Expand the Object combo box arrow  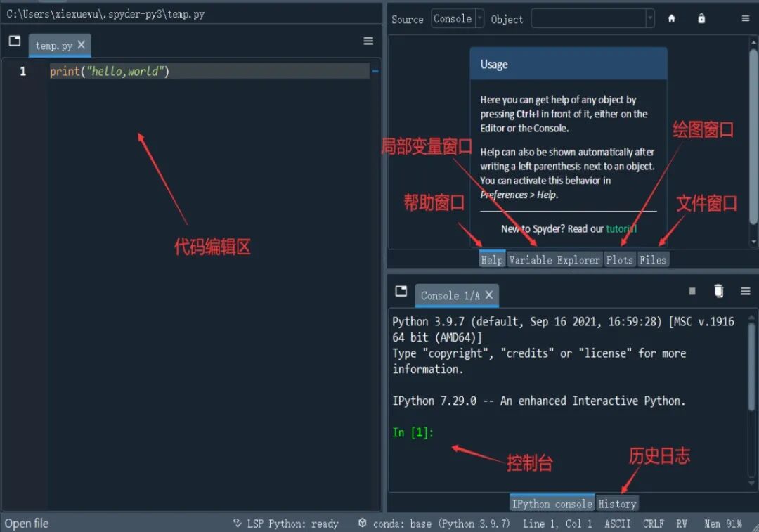point(650,19)
